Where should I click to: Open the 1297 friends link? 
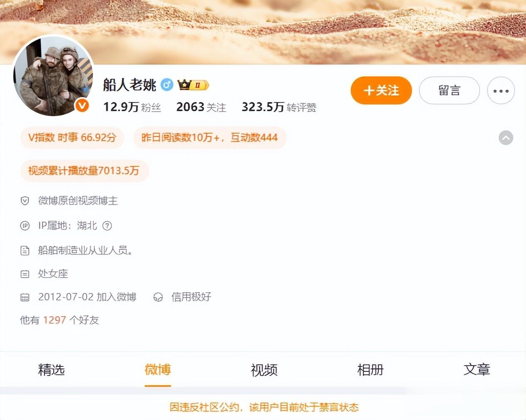coord(54,320)
